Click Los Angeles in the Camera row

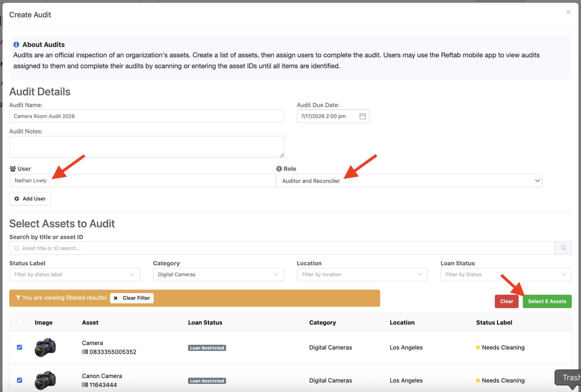click(x=406, y=347)
